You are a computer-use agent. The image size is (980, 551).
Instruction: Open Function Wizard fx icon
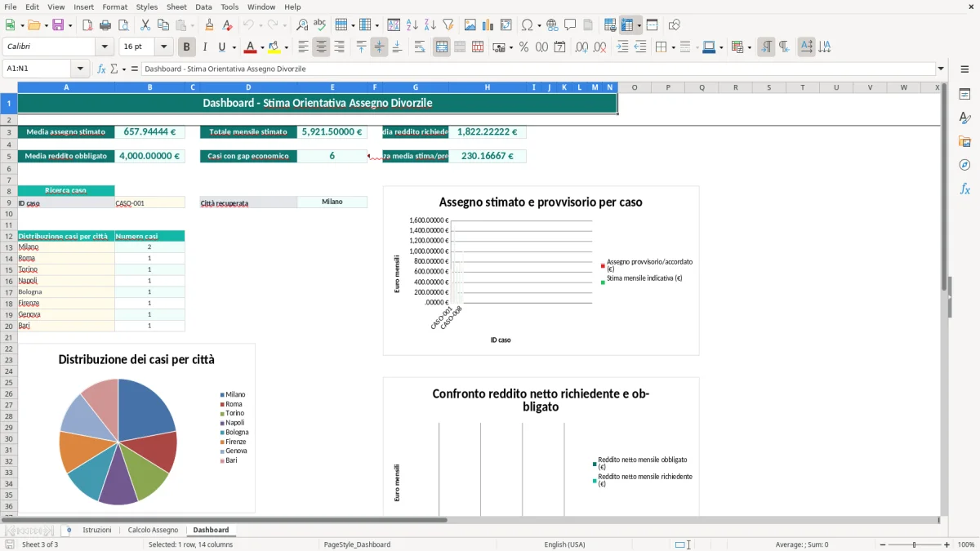coord(101,69)
